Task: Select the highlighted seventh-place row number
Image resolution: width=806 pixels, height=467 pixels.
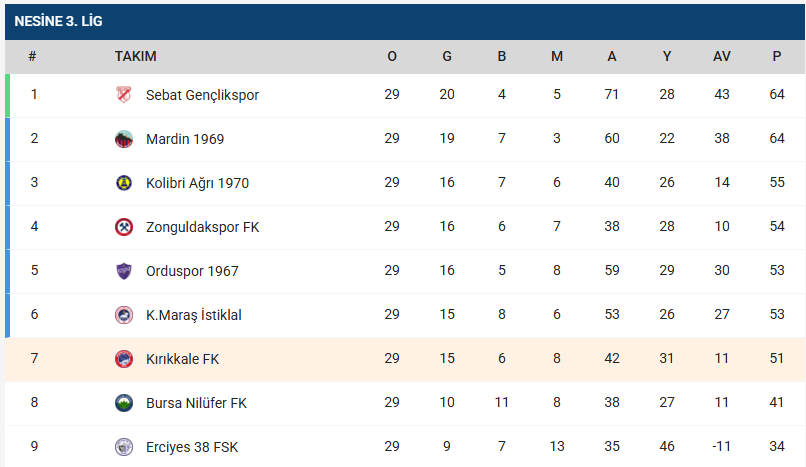Action: 34,359
